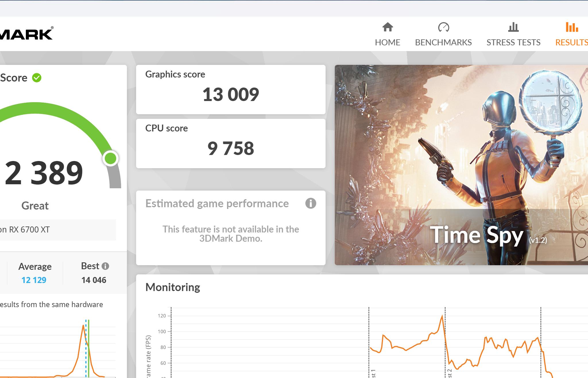Click the average score value 12 129
588x378 pixels.
pos(34,280)
